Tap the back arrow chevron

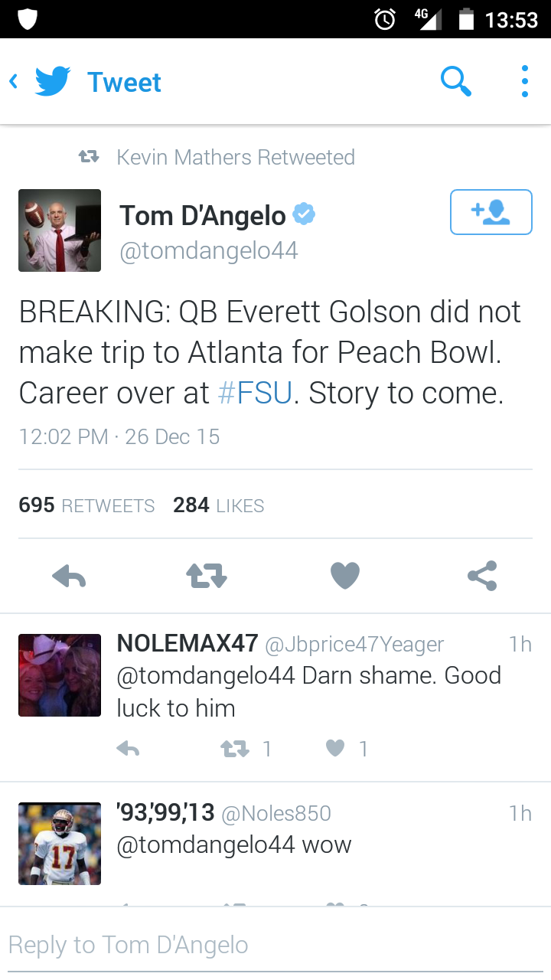tap(14, 82)
